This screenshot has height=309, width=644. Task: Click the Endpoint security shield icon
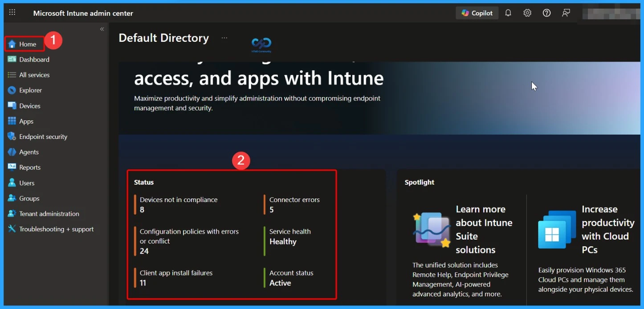click(12, 137)
